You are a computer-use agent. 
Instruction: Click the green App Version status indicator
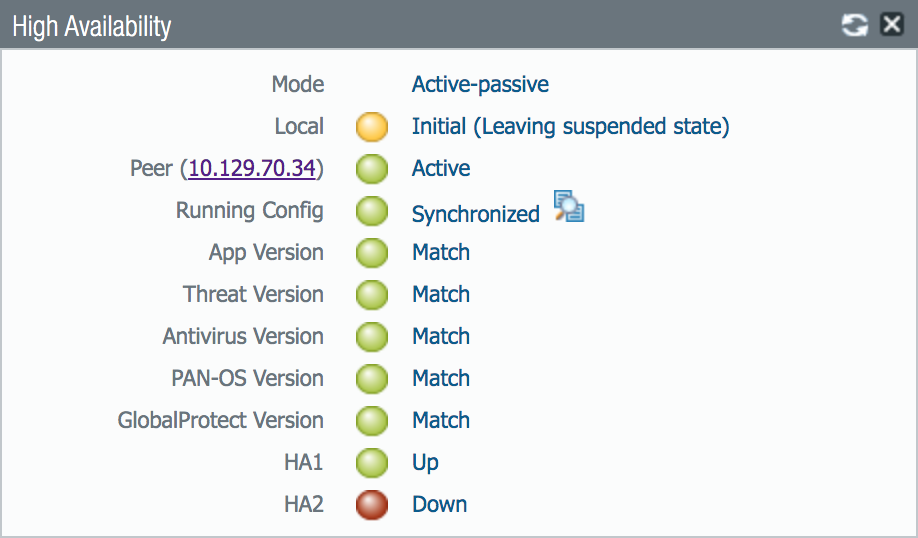point(372,253)
